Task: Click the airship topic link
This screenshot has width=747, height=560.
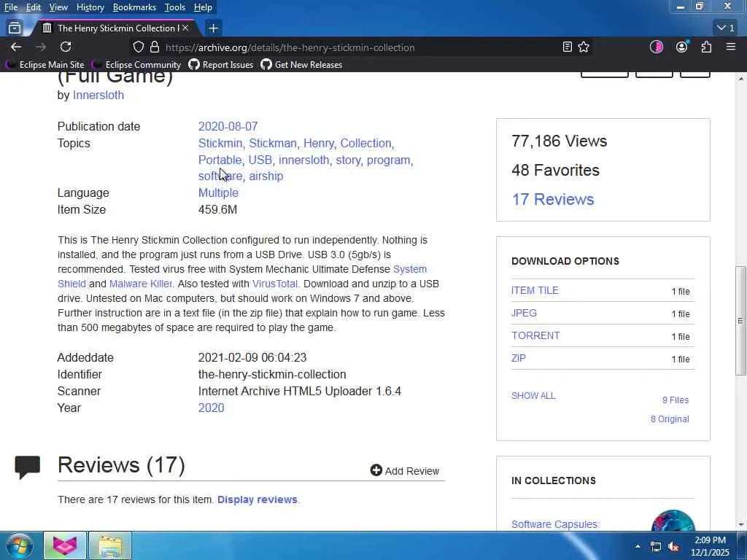Action: tap(266, 176)
